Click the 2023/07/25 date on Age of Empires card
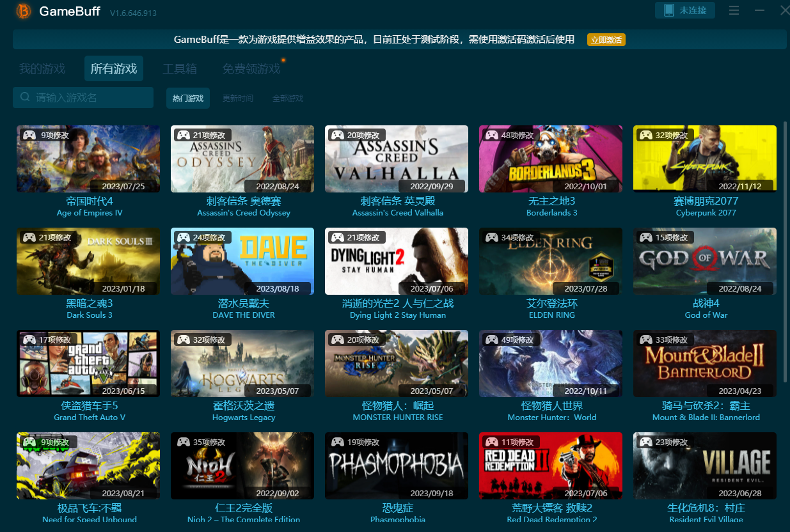The image size is (790, 532). [123, 186]
